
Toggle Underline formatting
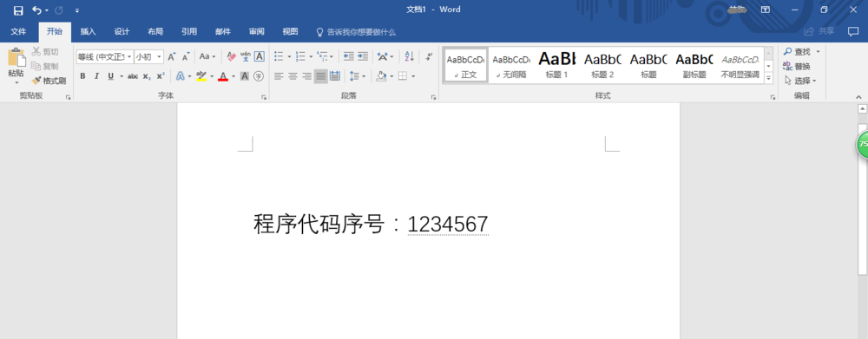(x=111, y=75)
